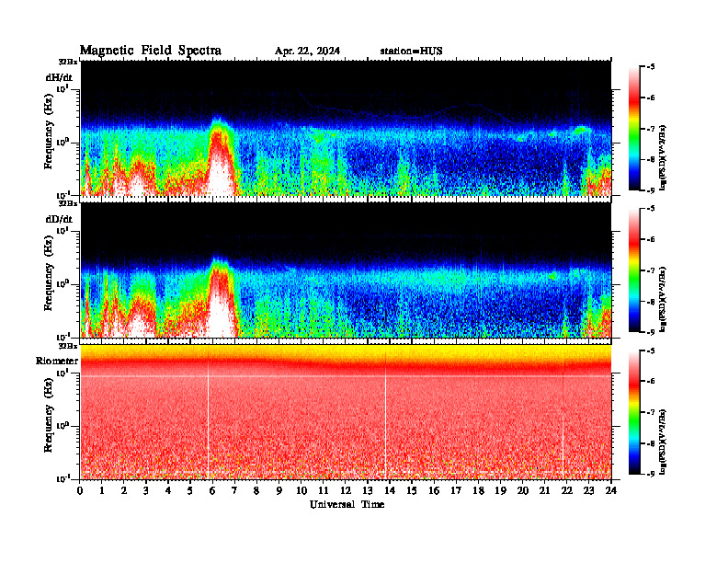Select the date text "Apr. 22, 2024"
This screenshot has width=728, height=563.
307,52
